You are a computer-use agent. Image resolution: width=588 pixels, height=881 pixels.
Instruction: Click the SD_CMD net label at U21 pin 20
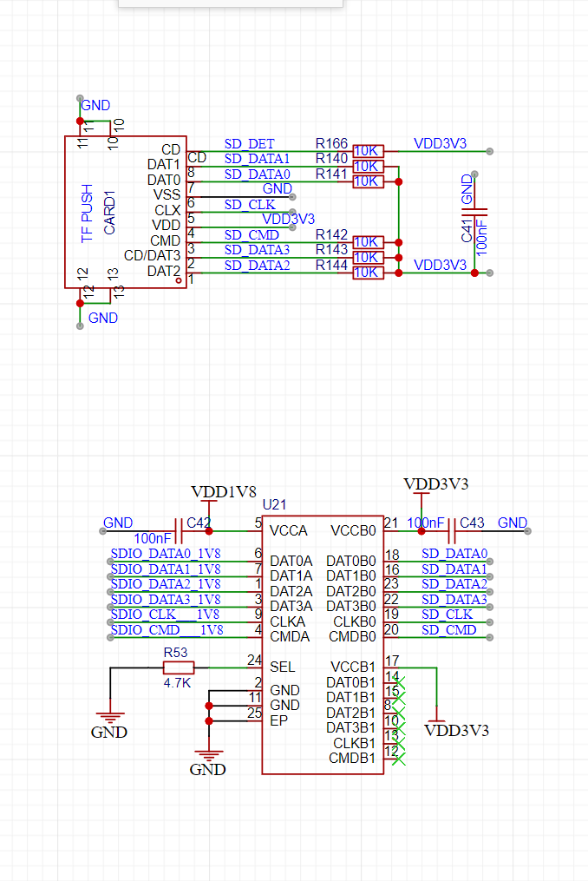pyautogui.click(x=448, y=630)
